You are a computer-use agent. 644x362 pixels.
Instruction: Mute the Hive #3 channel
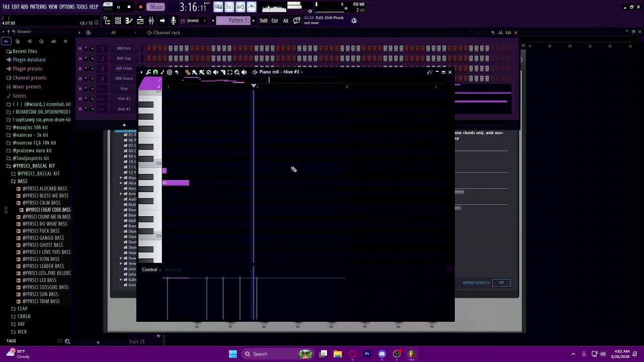coord(80,109)
